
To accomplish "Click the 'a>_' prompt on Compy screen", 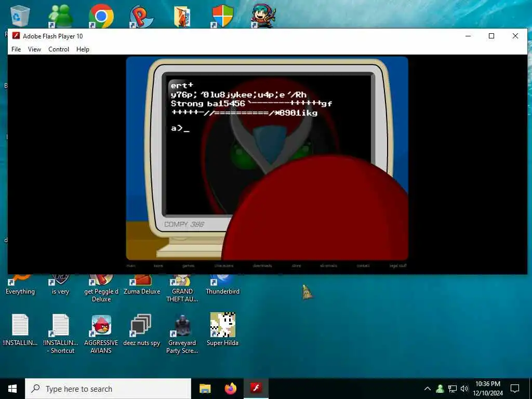I will [180, 128].
